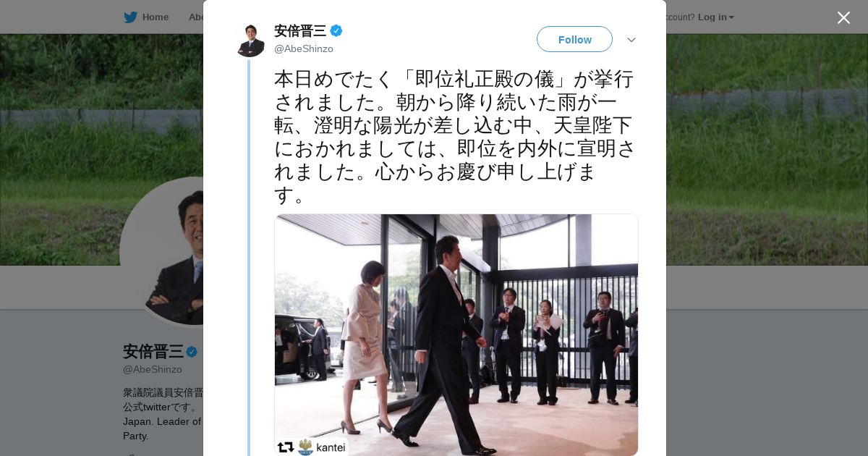Screen dimensions: 868x456
Task: Select the kantei label on the photo
Action: click(331, 447)
